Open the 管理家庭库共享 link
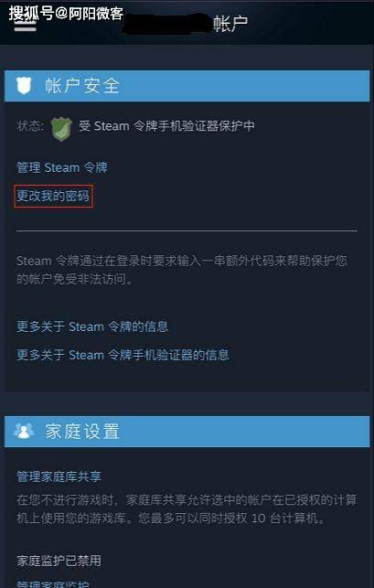The width and height of the screenshot is (374, 588). coord(59,476)
